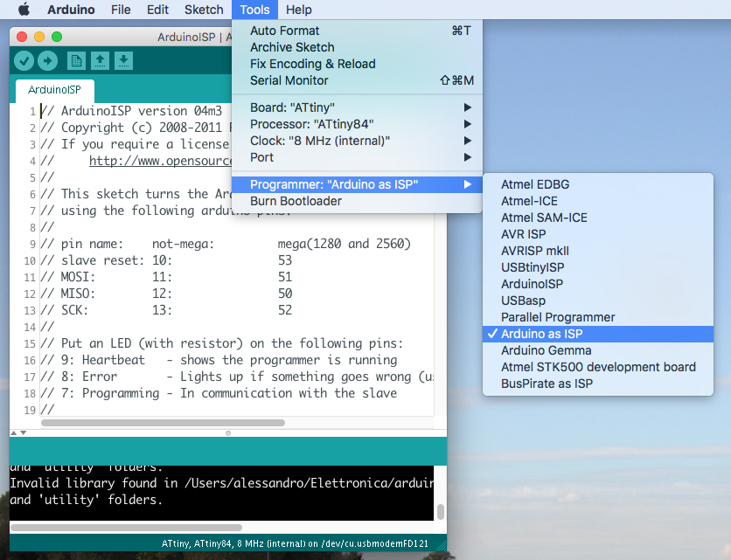Click the Open sketch up-arrow icon
The image size is (731, 560).
coord(101,60)
